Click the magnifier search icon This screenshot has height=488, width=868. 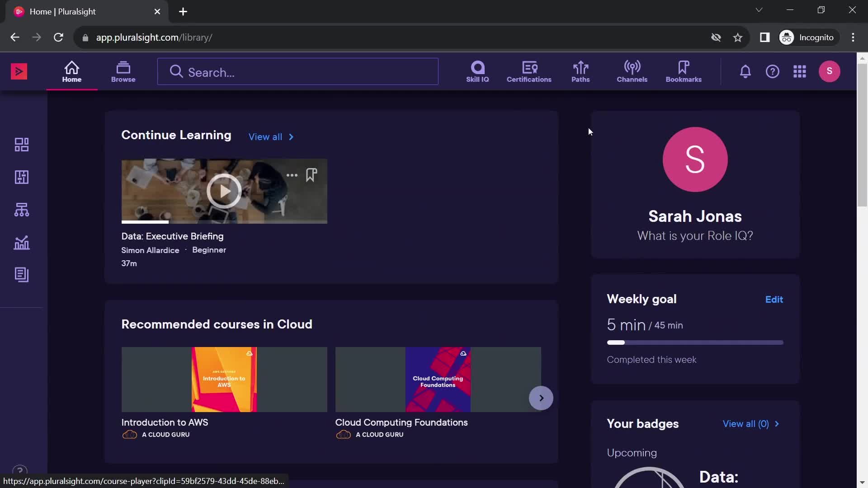[176, 72]
